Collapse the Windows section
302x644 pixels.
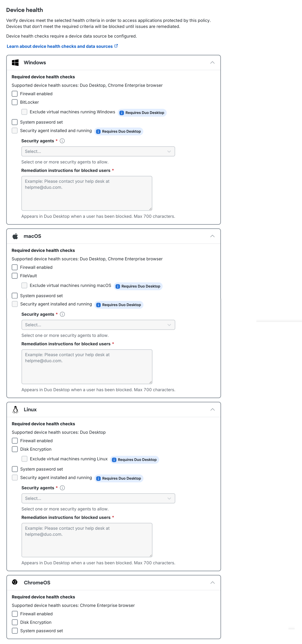(212, 62)
